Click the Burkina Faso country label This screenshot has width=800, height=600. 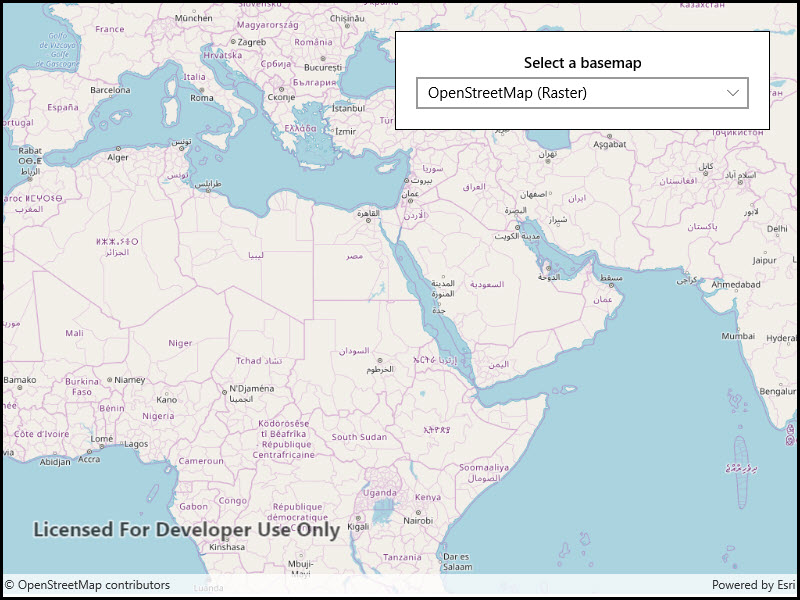(x=82, y=387)
